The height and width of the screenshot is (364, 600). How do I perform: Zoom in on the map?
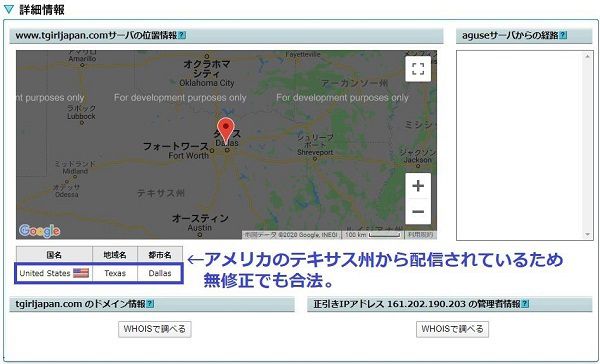coord(418,186)
